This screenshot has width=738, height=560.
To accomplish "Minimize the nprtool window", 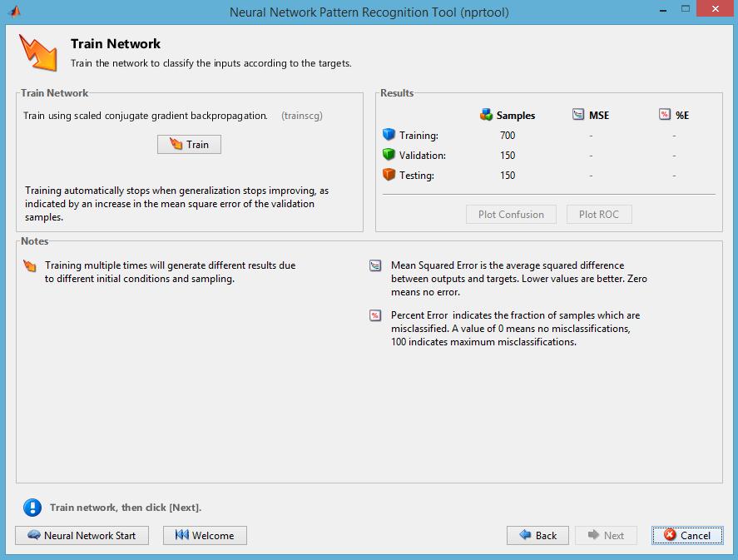I will (663, 10).
